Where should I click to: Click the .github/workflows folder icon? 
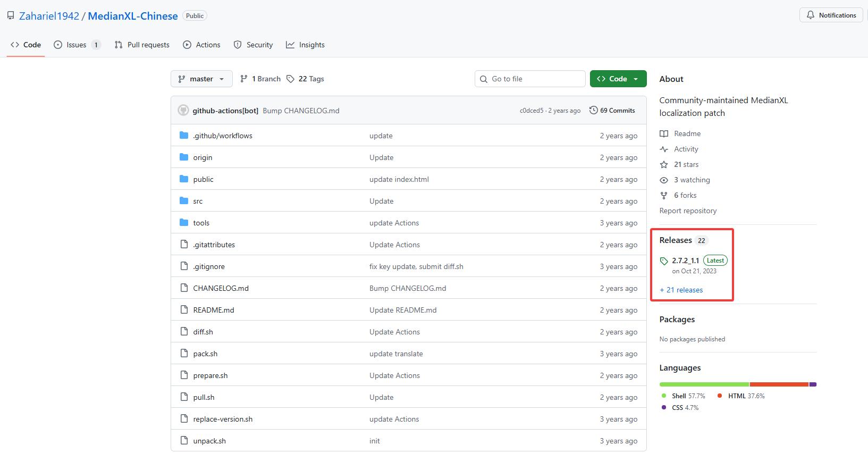coord(184,136)
